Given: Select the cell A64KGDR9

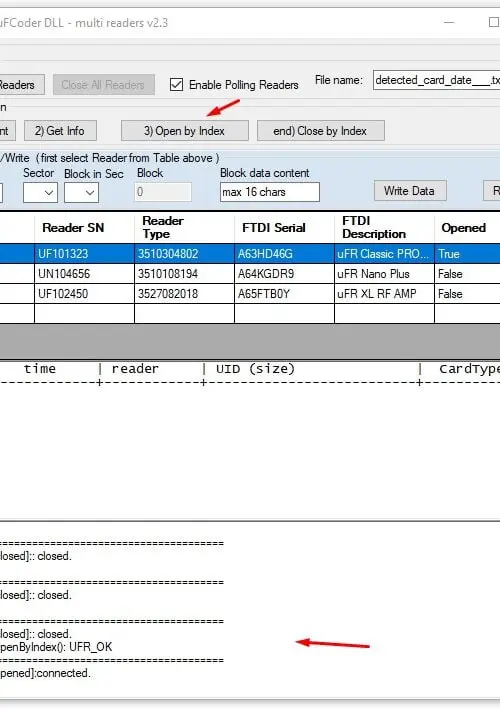Looking at the screenshot, I should click(x=284, y=274).
